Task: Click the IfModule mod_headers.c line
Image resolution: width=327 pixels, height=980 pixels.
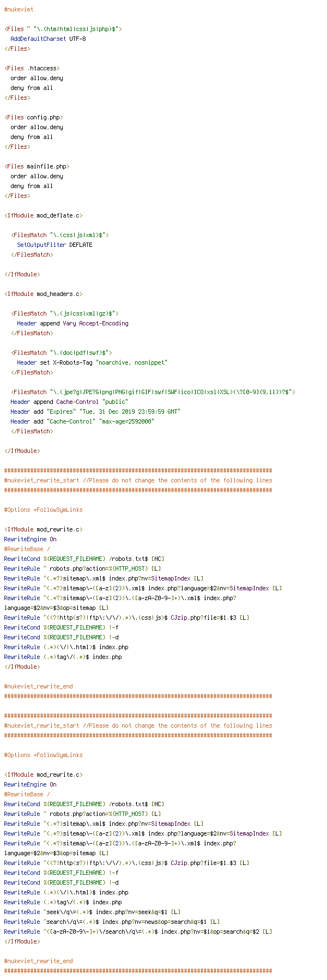Action: pos(43,294)
